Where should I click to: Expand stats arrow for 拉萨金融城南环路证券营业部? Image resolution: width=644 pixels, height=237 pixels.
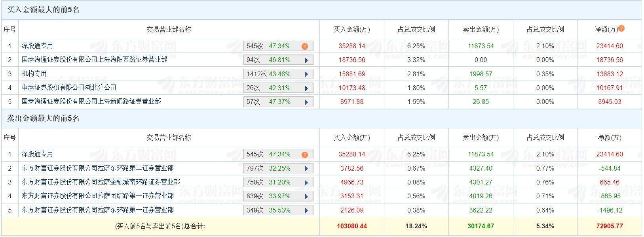click(306, 182)
